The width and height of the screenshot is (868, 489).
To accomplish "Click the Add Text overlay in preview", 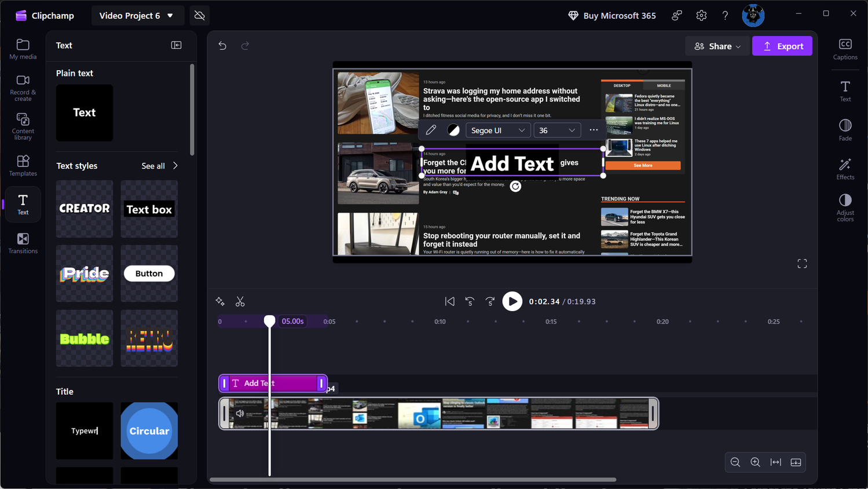I will (512, 163).
